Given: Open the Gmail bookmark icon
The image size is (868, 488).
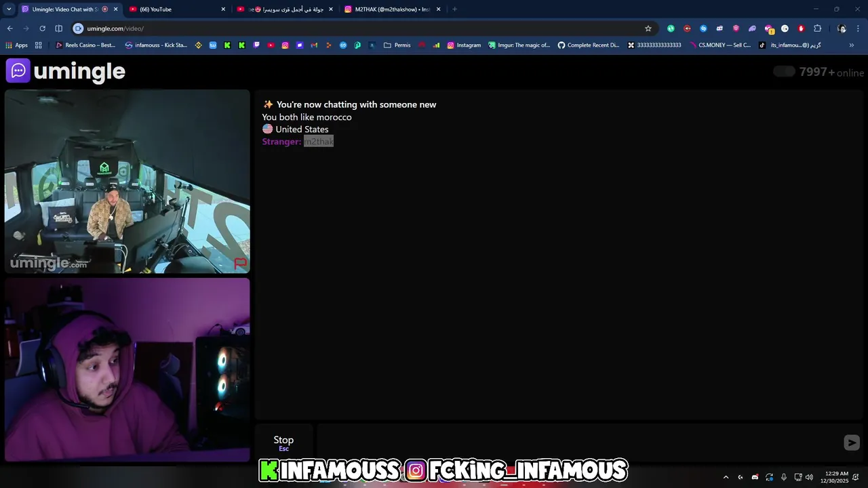Looking at the screenshot, I should tap(314, 45).
